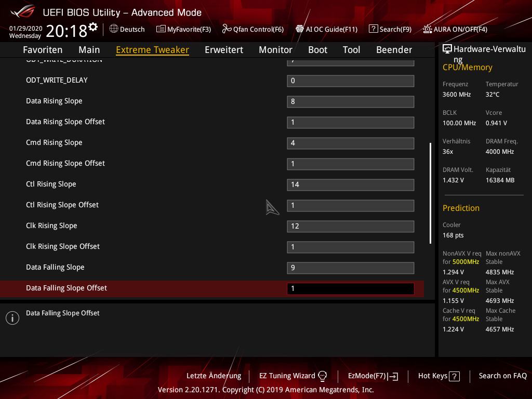Launch AI OC Guide(F11)

tap(326, 29)
